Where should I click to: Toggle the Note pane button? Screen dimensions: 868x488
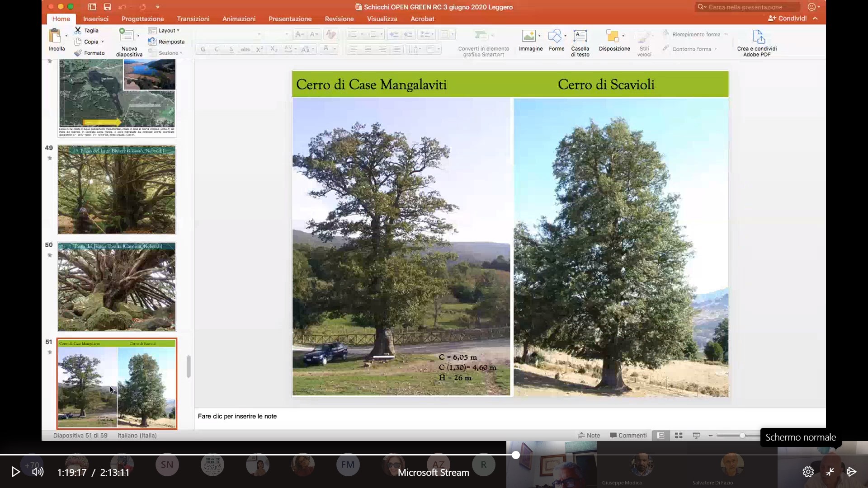[x=589, y=436]
